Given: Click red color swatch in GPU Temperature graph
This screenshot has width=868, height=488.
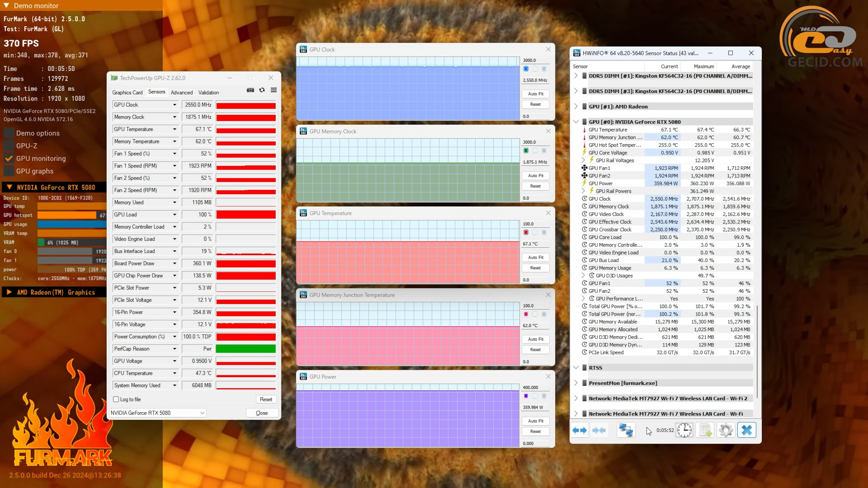Looking at the screenshot, I should coord(526,233).
